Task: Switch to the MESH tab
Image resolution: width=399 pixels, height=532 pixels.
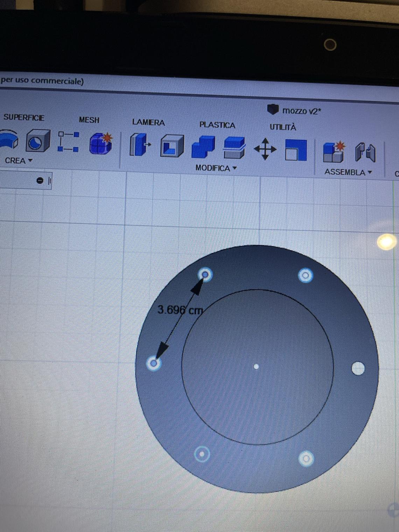Action: (x=89, y=120)
